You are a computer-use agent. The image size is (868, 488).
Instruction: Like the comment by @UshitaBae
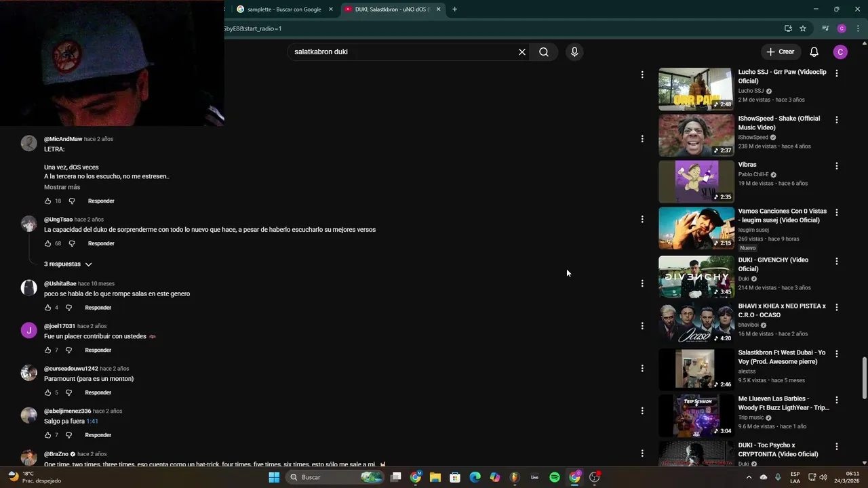pos(47,308)
